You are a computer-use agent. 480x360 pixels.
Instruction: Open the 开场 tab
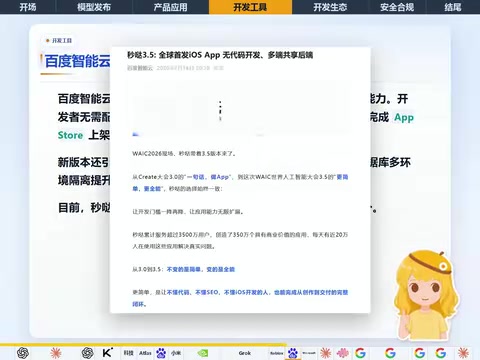coord(28,7)
